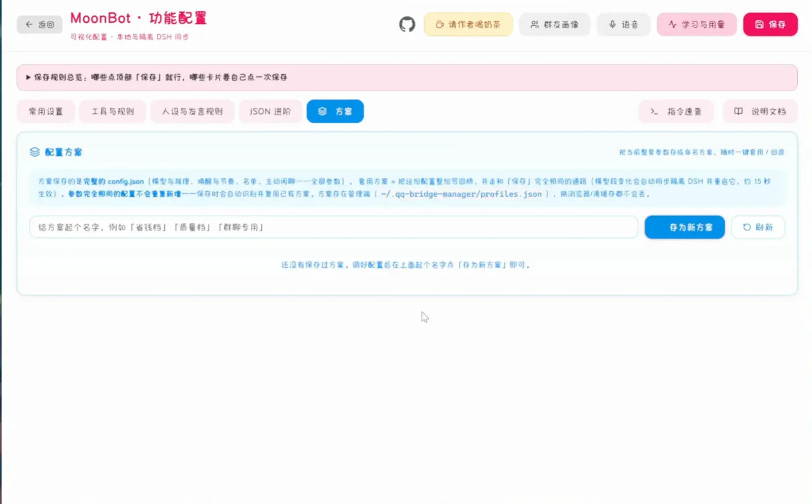The image size is (812, 504).
Task: Refresh profiles with 刷新 button
Action: click(x=758, y=227)
